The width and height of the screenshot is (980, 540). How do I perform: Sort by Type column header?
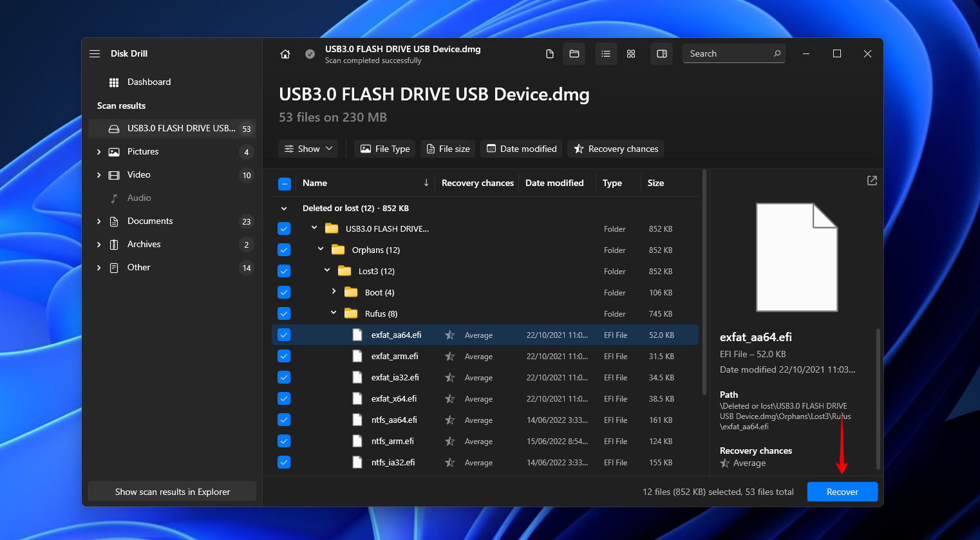click(x=612, y=183)
